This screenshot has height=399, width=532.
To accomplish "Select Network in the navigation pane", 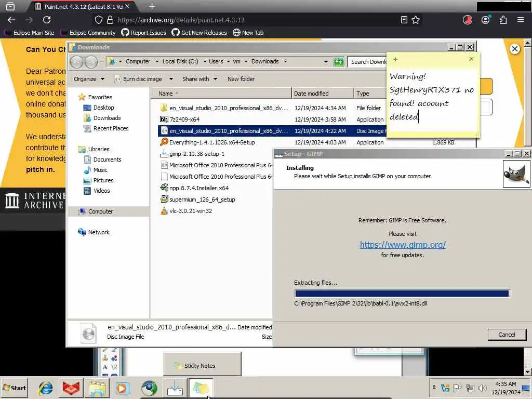I will click(x=94, y=232).
